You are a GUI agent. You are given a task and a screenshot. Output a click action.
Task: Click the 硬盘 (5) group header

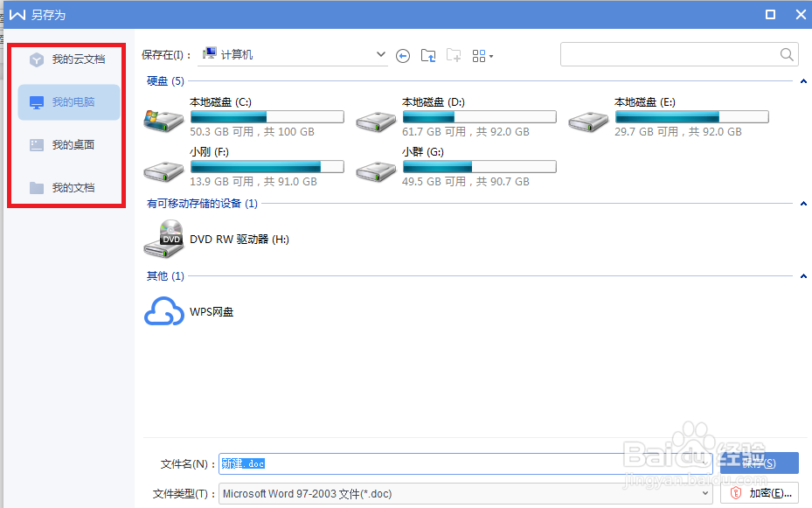(x=165, y=81)
